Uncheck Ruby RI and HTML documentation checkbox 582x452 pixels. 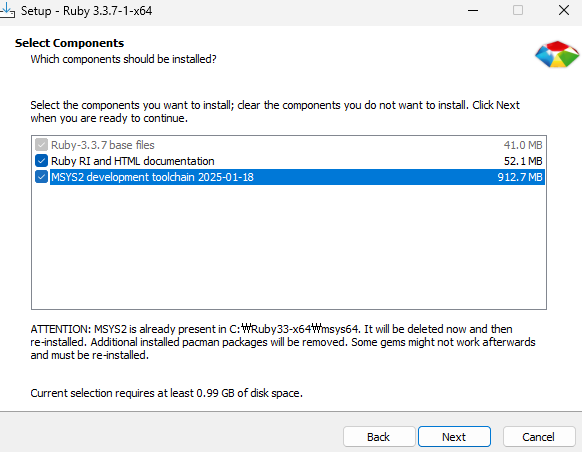[x=41, y=161]
